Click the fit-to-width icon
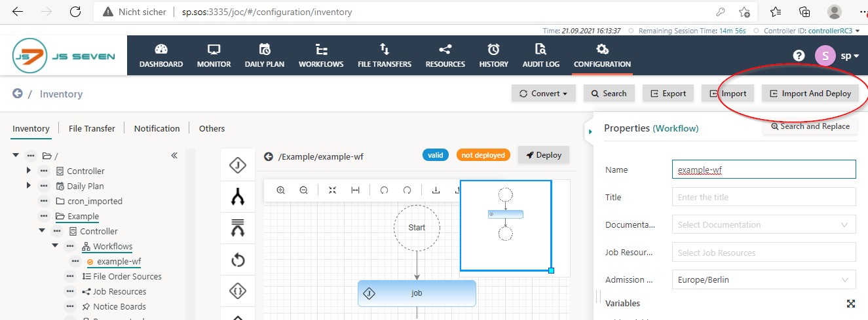 click(x=355, y=190)
